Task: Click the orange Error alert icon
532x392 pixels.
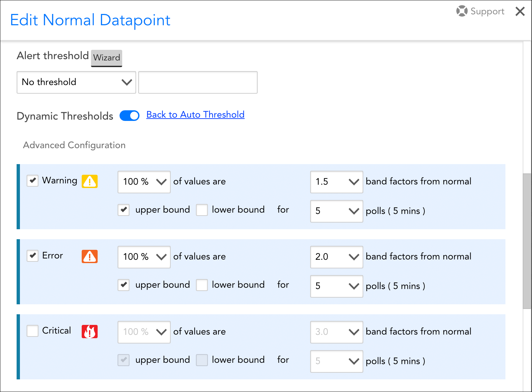Action: point(89,256)
